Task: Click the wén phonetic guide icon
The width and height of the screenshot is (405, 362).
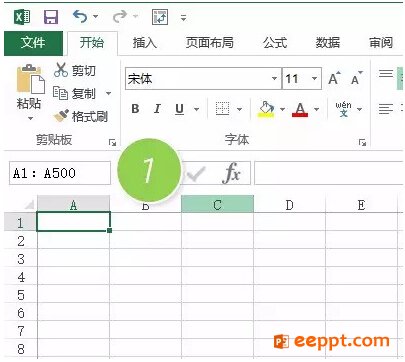Action: point(343,109)
